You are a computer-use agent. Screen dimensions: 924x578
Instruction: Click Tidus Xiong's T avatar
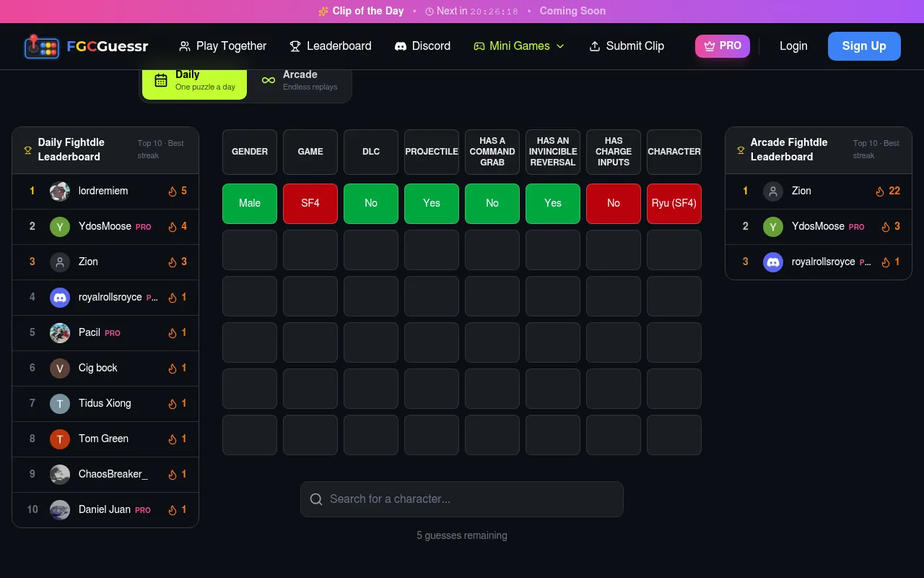point(60,404)
